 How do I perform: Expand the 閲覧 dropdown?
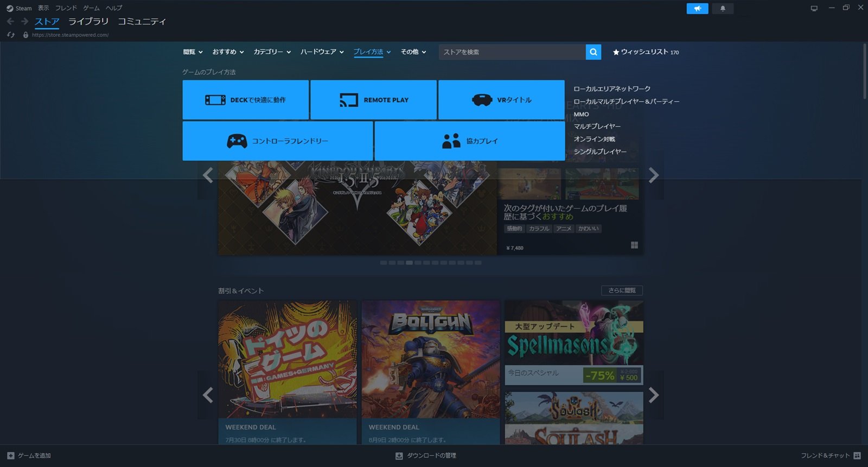click(193, 52)
